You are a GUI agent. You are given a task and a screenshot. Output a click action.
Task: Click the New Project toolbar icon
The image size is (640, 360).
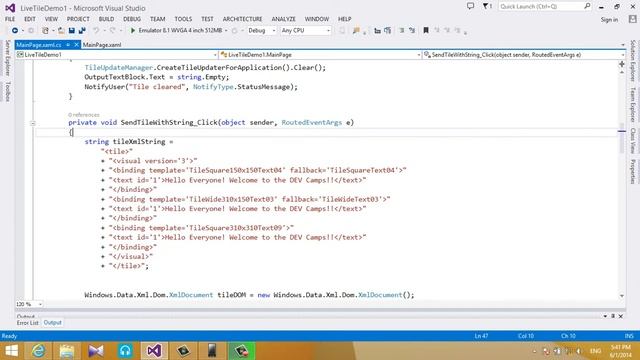click(45, 31)
